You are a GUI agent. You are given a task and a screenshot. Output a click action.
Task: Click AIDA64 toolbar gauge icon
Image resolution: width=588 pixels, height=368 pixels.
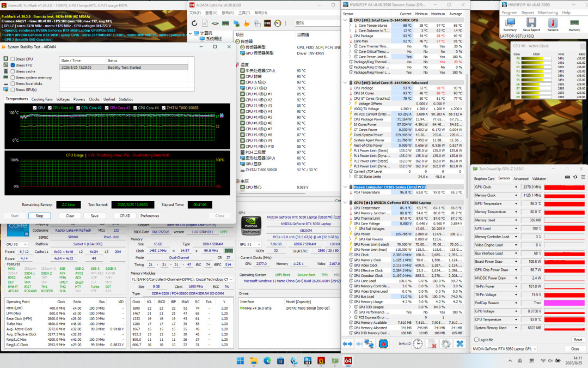[278, 23]
